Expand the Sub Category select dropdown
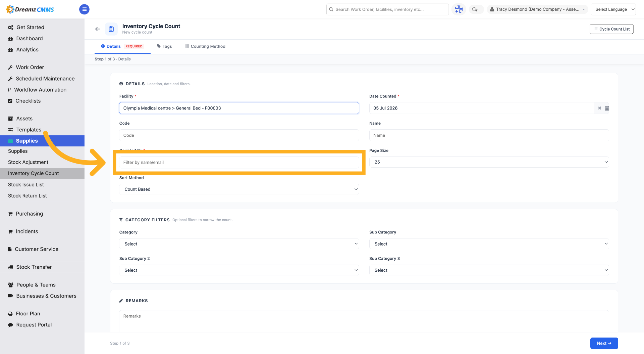644x354 pixels. (489, 244)
